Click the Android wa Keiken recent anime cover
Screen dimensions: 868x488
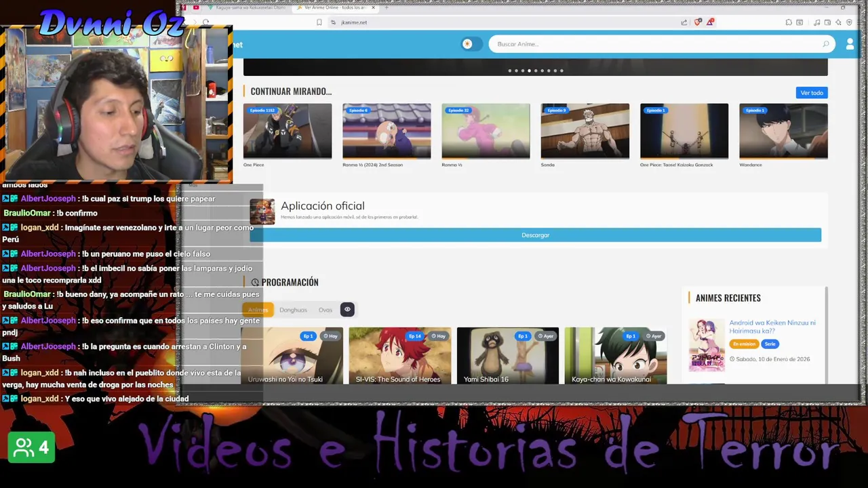[x=707, y=345]
